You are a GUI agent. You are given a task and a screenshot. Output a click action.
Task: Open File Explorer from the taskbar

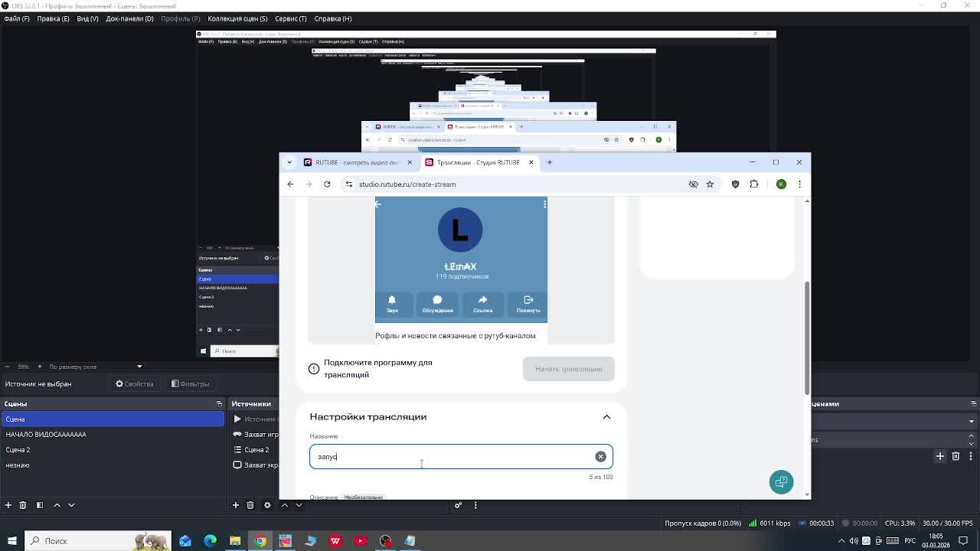click(x=235, y=541)
